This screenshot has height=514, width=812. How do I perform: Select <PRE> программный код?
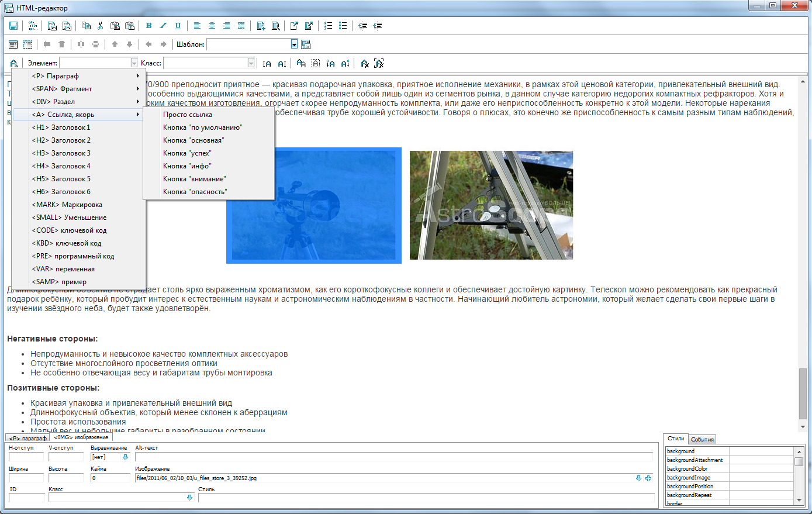pyautogui.click(x=78, y=256)
